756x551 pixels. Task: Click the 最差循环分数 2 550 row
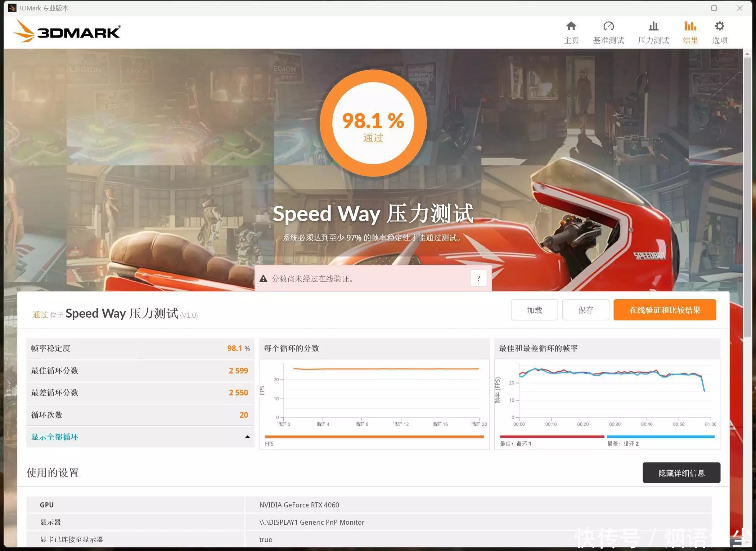click(x=140, y=393)
